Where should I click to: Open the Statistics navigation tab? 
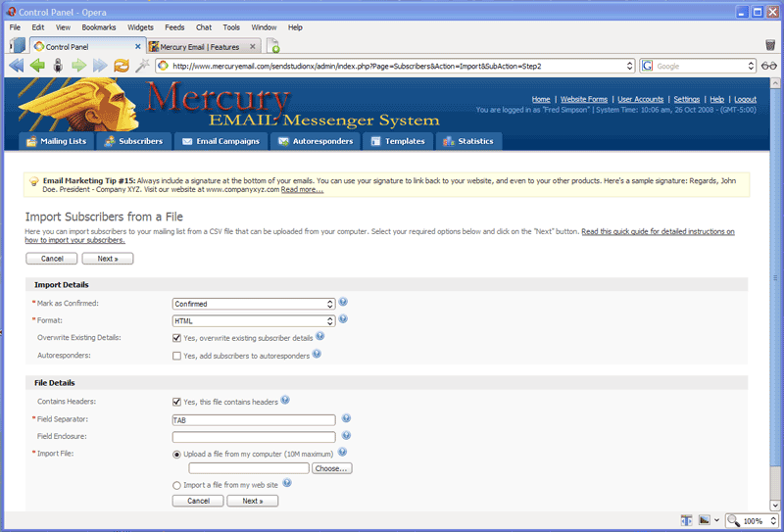[x=468, y=141]
